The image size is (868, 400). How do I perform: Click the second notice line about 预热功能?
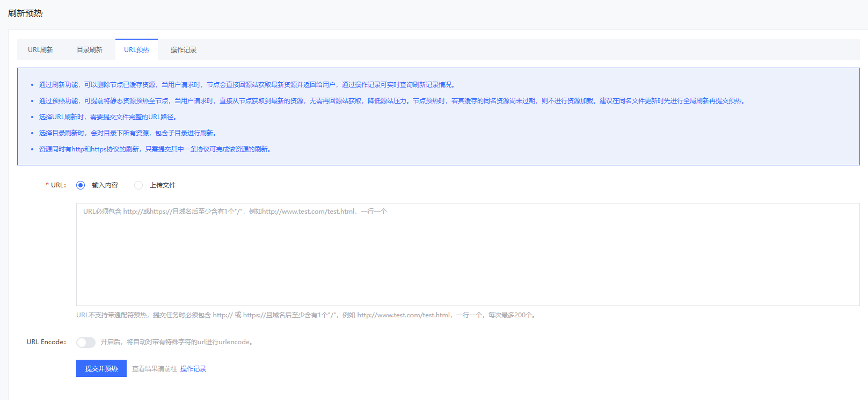pyautogui.click(x=392, y=101)
